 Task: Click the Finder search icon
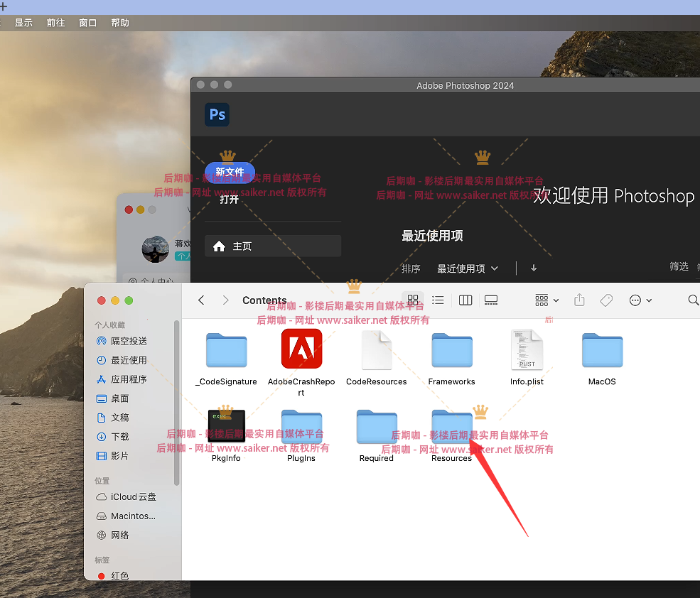click(694, 300)
